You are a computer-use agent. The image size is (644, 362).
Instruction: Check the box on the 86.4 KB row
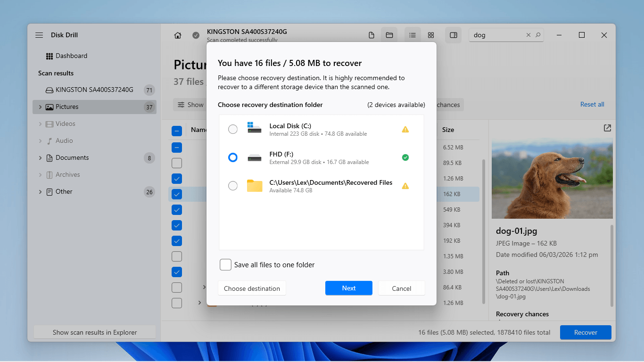tap(177, 288)
